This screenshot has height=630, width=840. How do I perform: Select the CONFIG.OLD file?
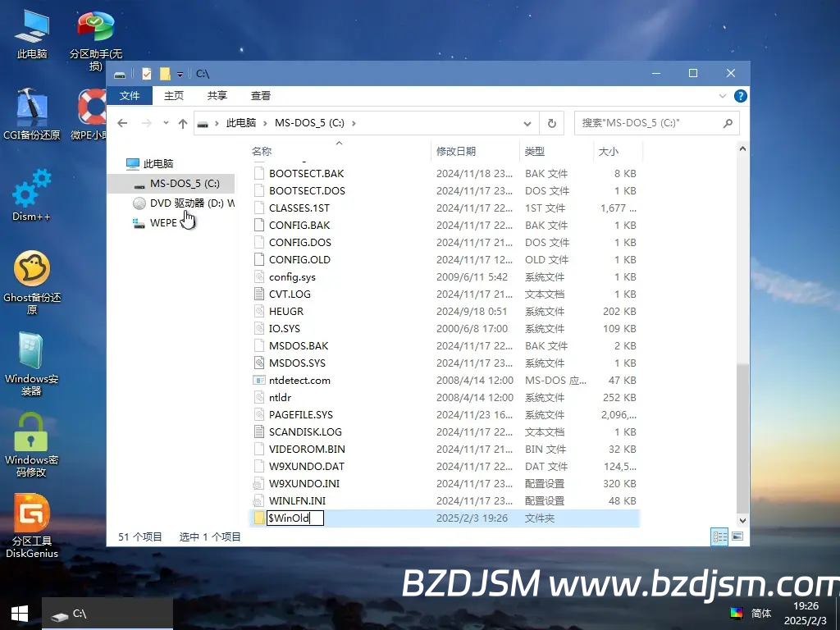[x=299, y=259]
